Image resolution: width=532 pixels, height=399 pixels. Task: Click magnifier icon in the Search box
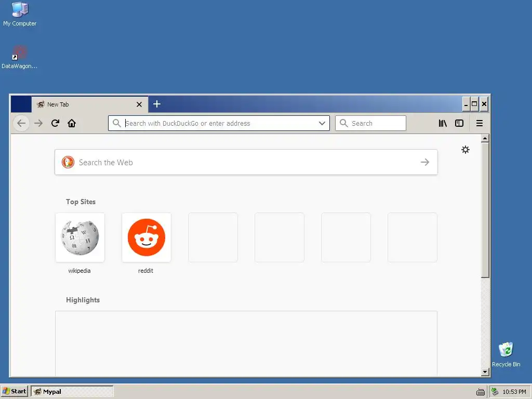pyautogui.click(x=344, y=123)
